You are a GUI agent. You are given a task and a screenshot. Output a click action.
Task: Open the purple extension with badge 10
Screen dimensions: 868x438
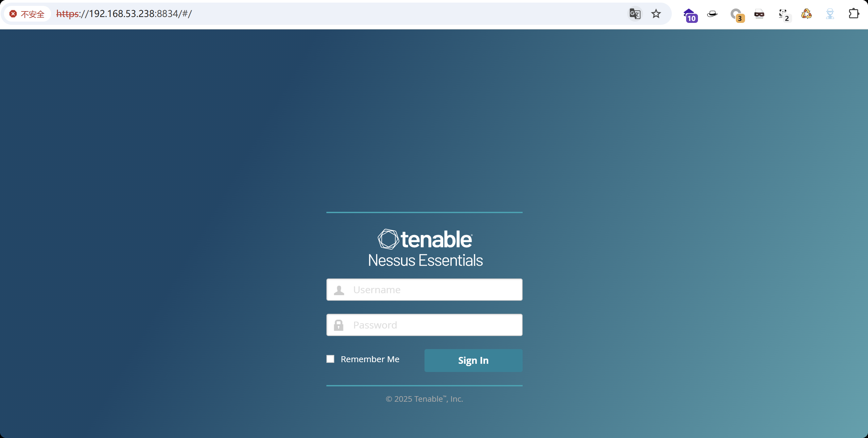(689, 15)
